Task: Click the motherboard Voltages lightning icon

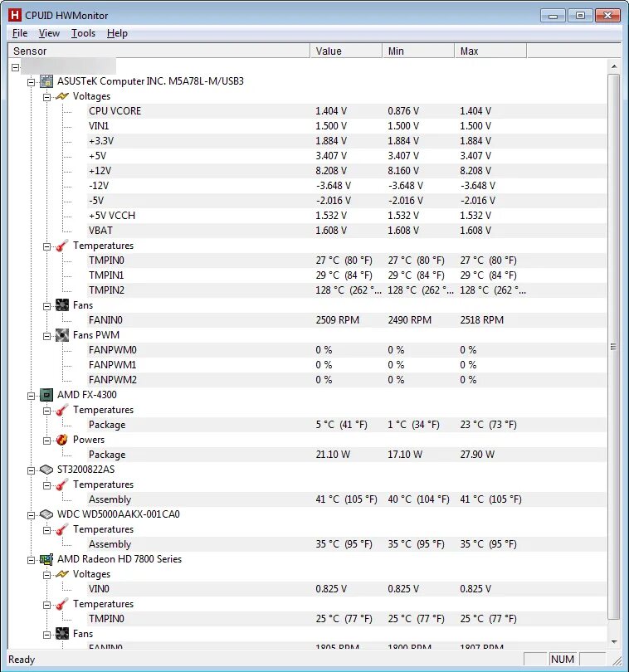Action: [62, 96]
